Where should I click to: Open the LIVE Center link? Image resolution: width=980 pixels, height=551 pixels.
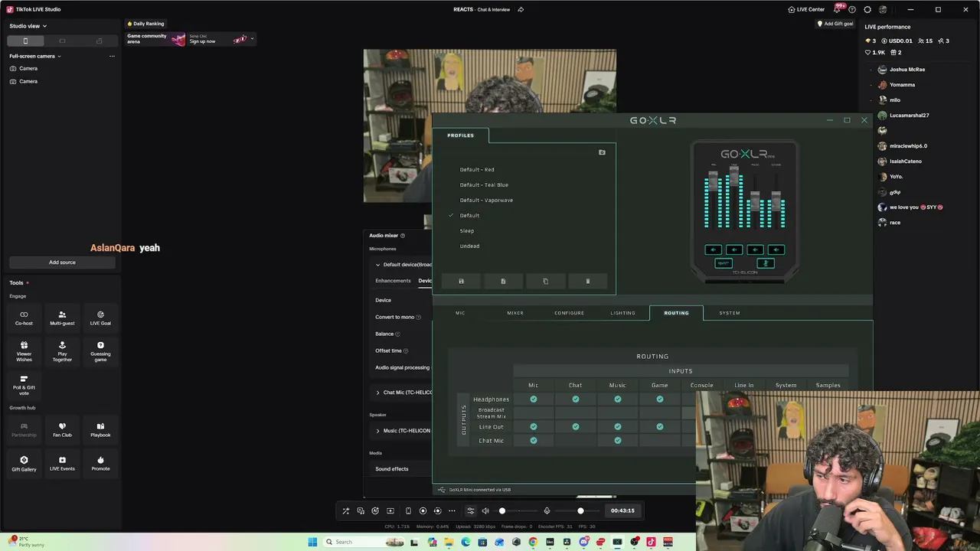(806, 9)
